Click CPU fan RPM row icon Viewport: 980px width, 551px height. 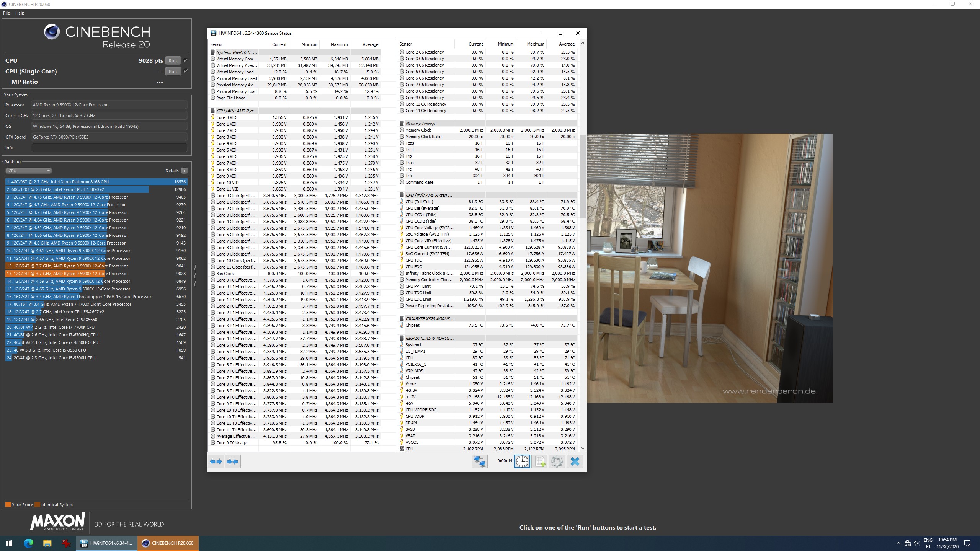point(402,449)
